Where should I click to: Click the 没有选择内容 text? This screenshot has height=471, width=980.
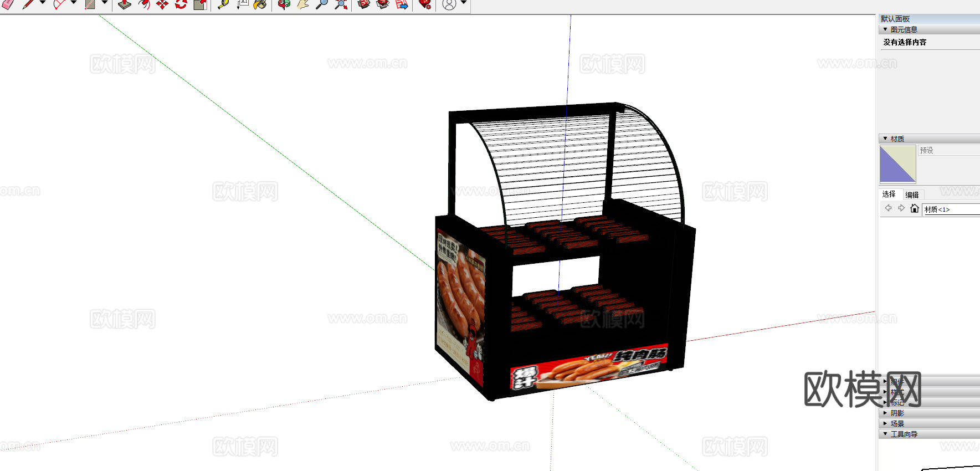905,42
